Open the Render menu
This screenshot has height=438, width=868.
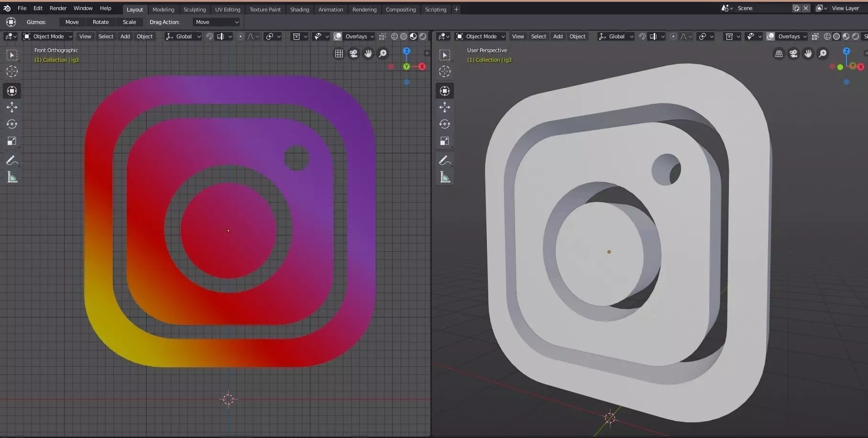(58, 8)
